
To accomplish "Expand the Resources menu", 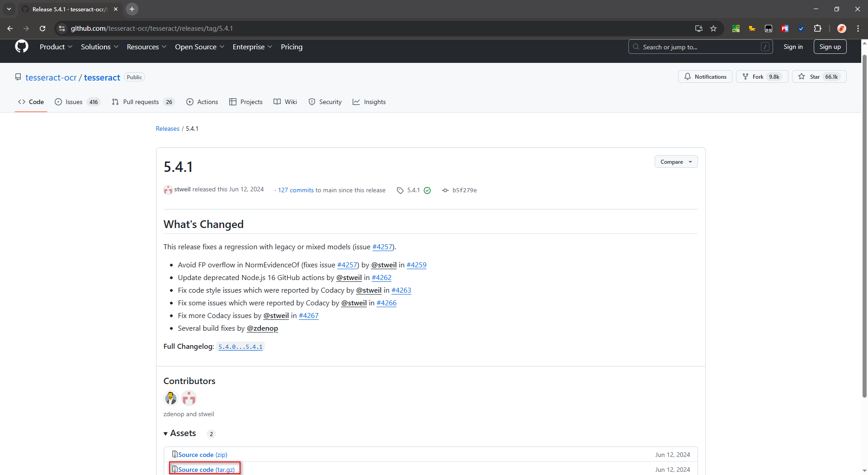I will tap(146, 47).
